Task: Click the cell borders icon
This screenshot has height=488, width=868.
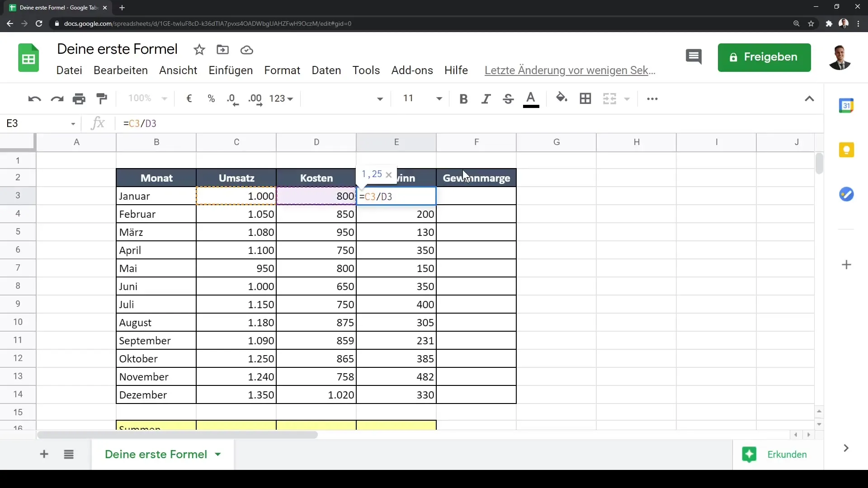Action: coord(585,98)
